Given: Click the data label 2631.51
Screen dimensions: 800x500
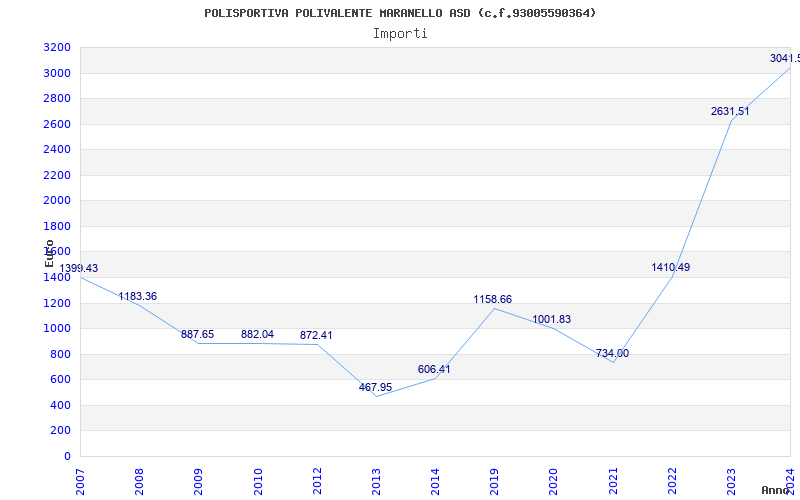Looking at the screenshot, I should point(730,111).
